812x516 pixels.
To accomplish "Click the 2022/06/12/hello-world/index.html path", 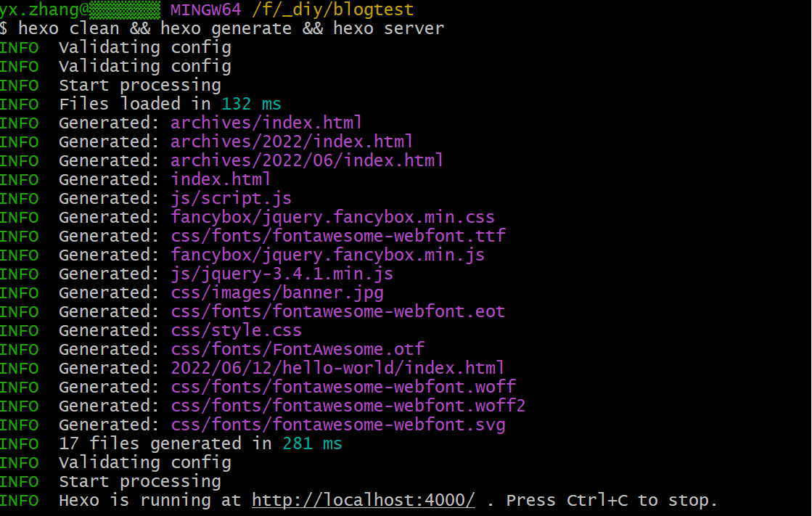I will (337, 368).
